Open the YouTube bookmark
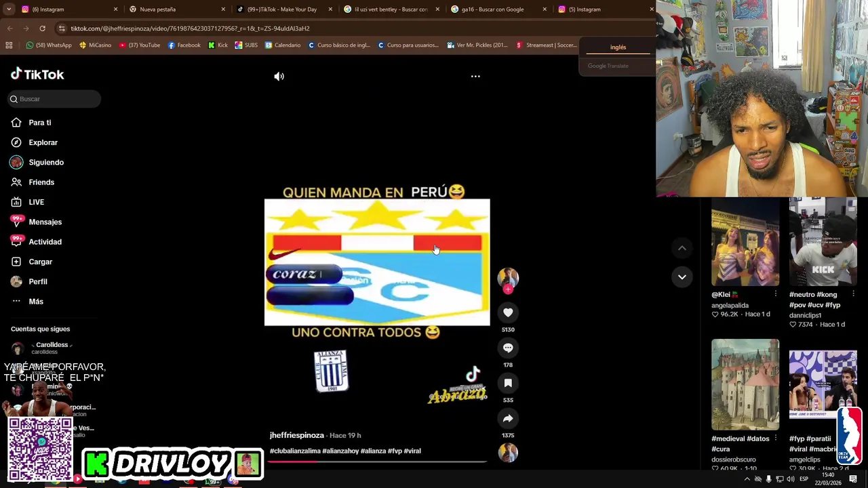 point(139,45)
